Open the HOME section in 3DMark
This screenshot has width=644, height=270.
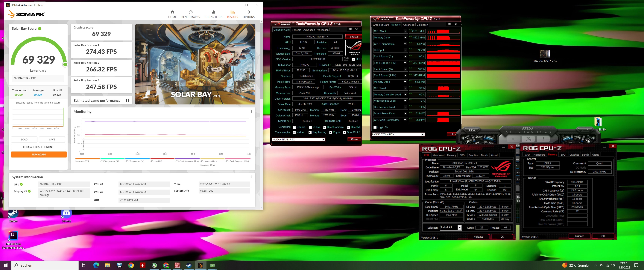coord(172,14)
